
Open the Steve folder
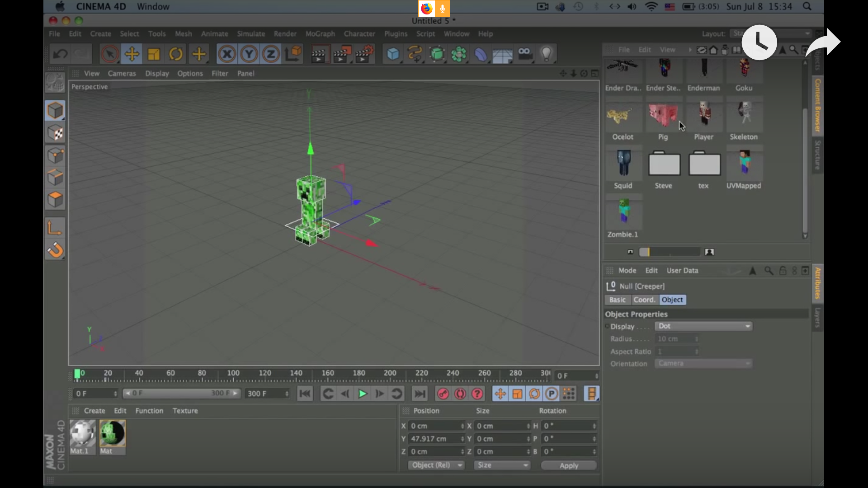coord(664,163)
